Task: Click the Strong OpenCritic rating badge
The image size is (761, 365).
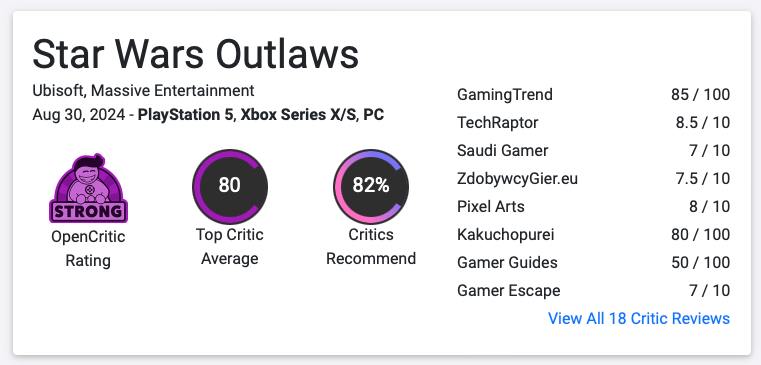Action: (x=88, y=188)
